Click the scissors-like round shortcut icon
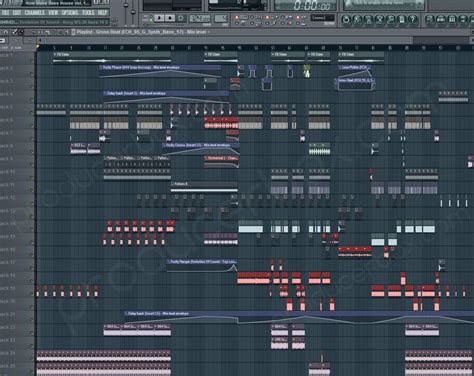This screenshot has width=474, height=376. tap(379, 19)
